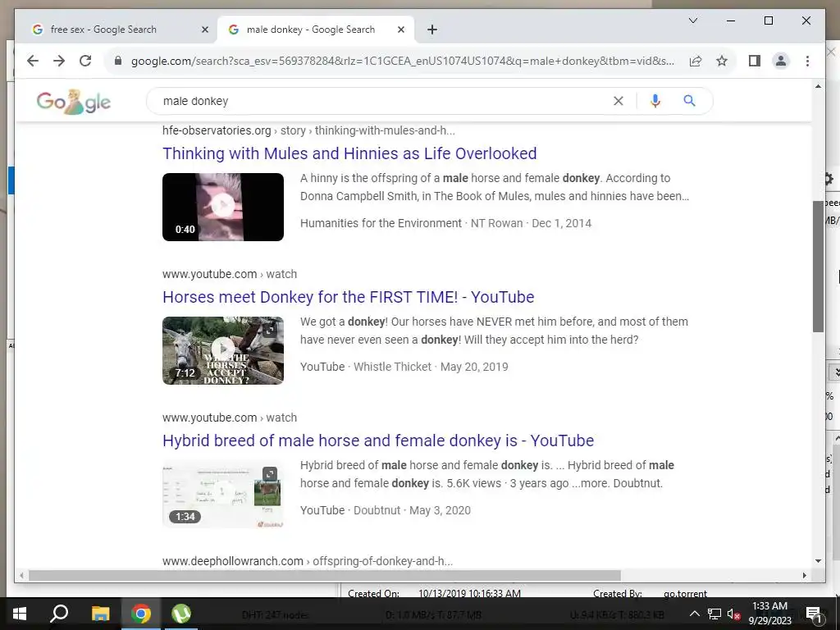This screenshot has height=630, width=840.
Task: Open the Windows Start menu
Action: [20, 614]
